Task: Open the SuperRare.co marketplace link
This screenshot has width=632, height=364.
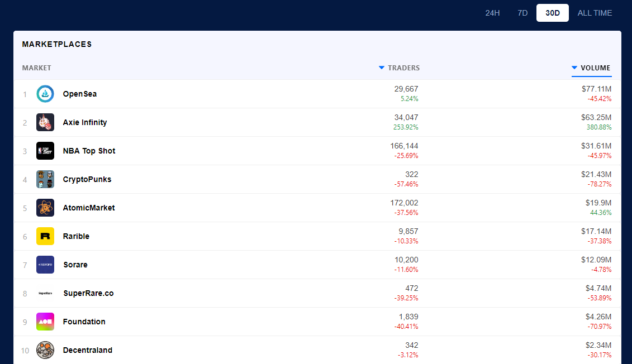Action: (x=88, y=293)
